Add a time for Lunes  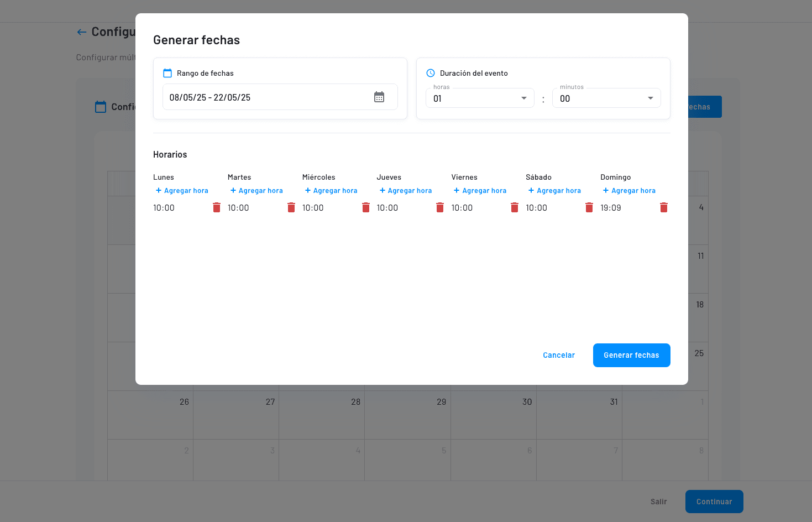182,190
